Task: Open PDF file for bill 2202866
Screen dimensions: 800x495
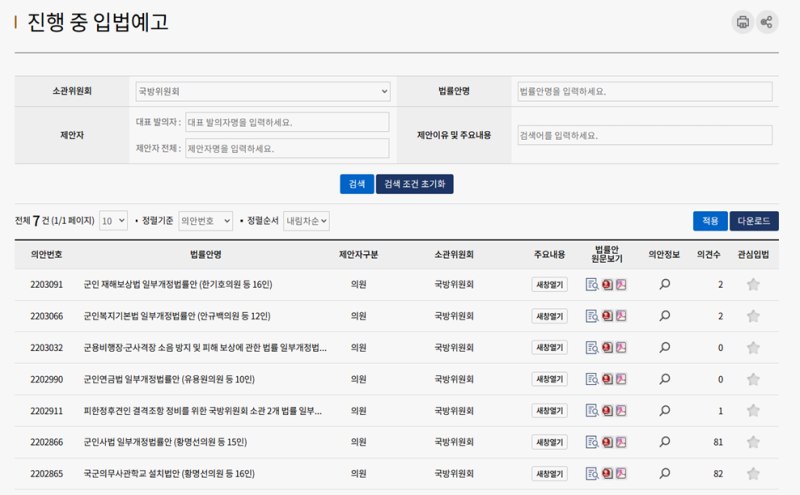Action: [621, 442]
